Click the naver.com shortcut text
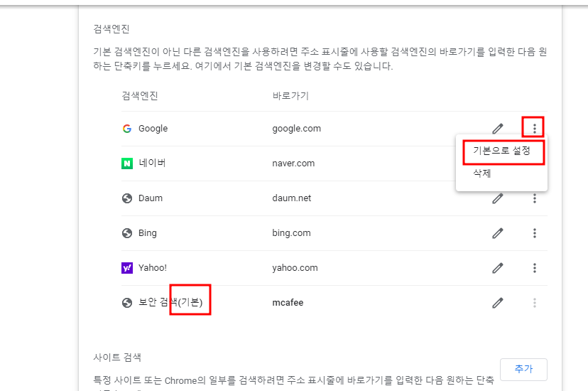The image size is (588, 391). (x=293, y=164)
